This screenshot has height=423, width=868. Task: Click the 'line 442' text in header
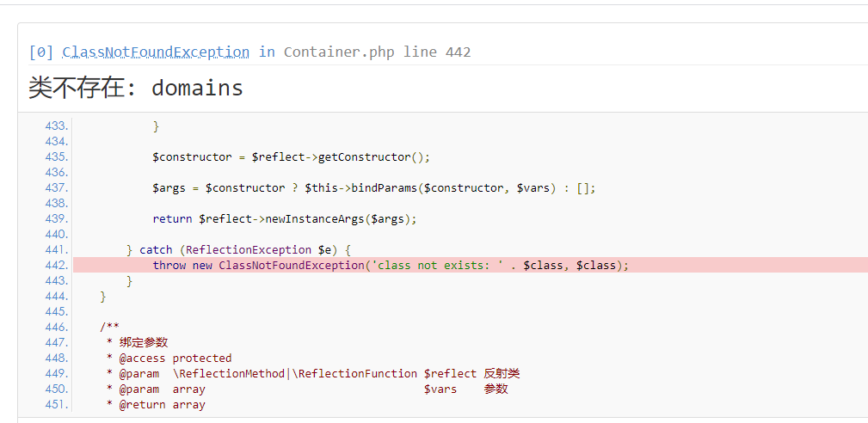(437, 52)
